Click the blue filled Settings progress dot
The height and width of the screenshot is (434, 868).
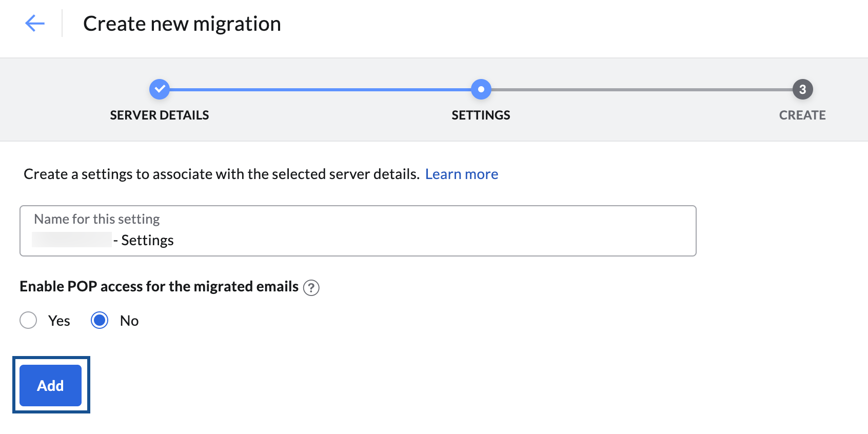[481, 89]
